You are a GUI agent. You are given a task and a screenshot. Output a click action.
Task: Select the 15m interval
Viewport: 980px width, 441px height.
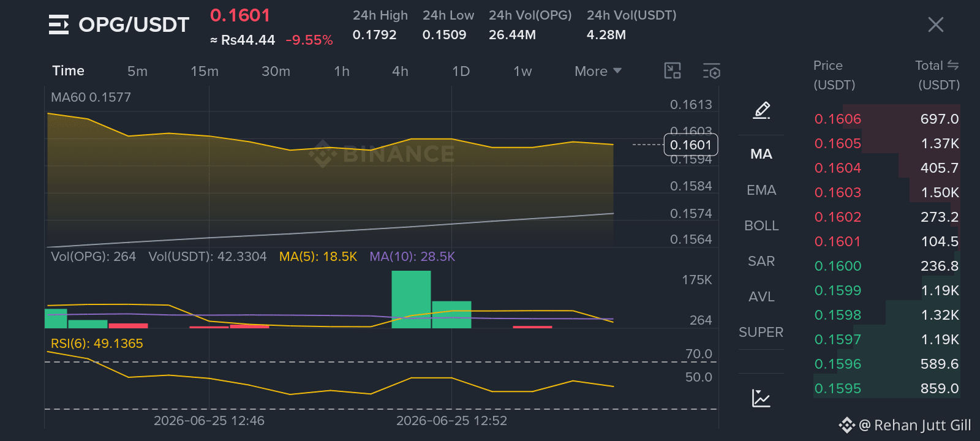(x=205, y=71)
